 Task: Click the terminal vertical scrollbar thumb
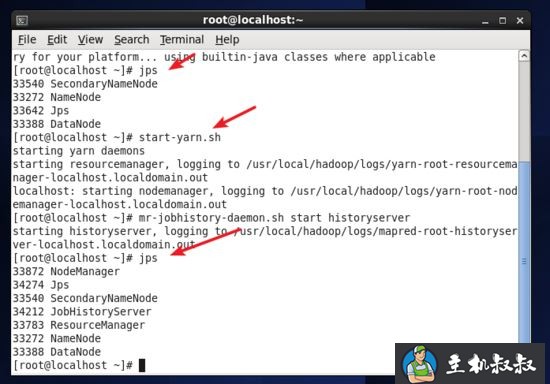pyautogui.click(x=524, y=252)
